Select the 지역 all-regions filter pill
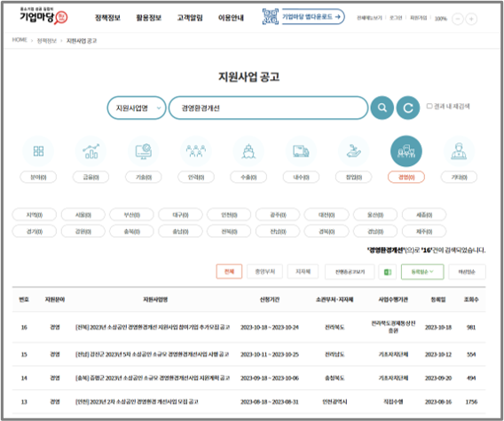Image resolution: width=504 pixels, height=421 pixels. tap(35, 215)
